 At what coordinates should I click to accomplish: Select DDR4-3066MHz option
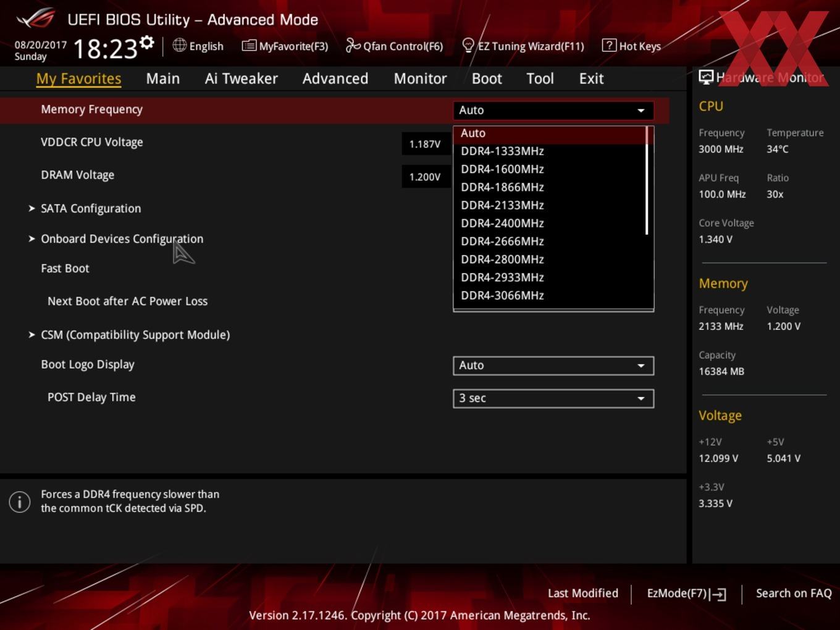coord(549,295)
